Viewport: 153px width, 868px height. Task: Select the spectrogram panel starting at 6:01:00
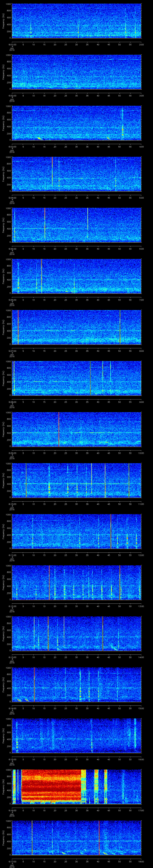point(77,21)
